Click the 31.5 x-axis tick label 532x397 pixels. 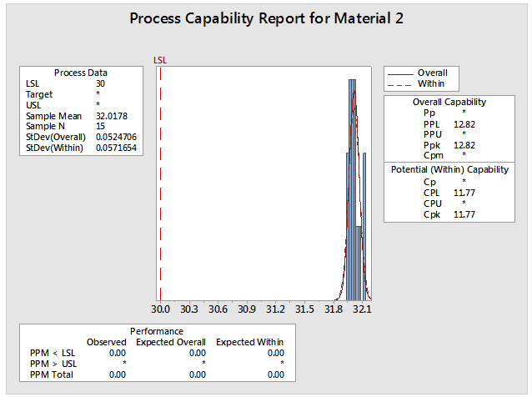[x=304, y=309]
